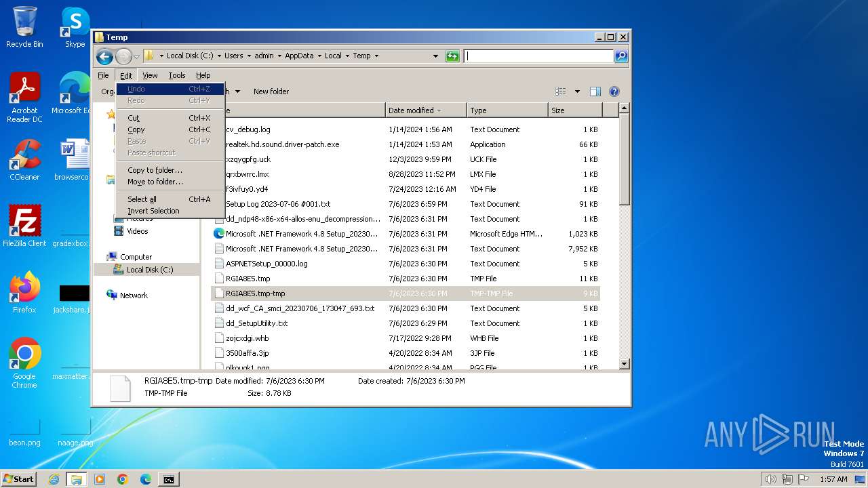868x488 pixels.
Task: Select the RGIA8E5.tmp file
Action: 406,279
